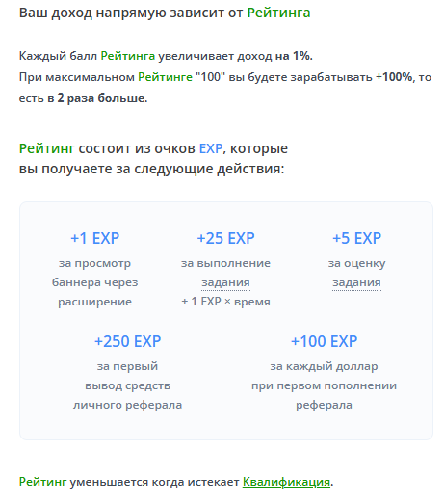Click the +25 EXP heading

pos(226,238)
